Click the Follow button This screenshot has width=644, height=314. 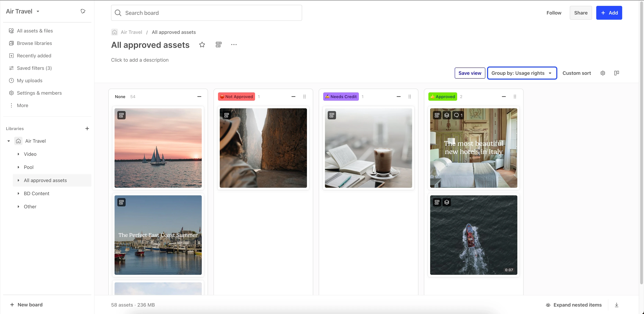554,13
